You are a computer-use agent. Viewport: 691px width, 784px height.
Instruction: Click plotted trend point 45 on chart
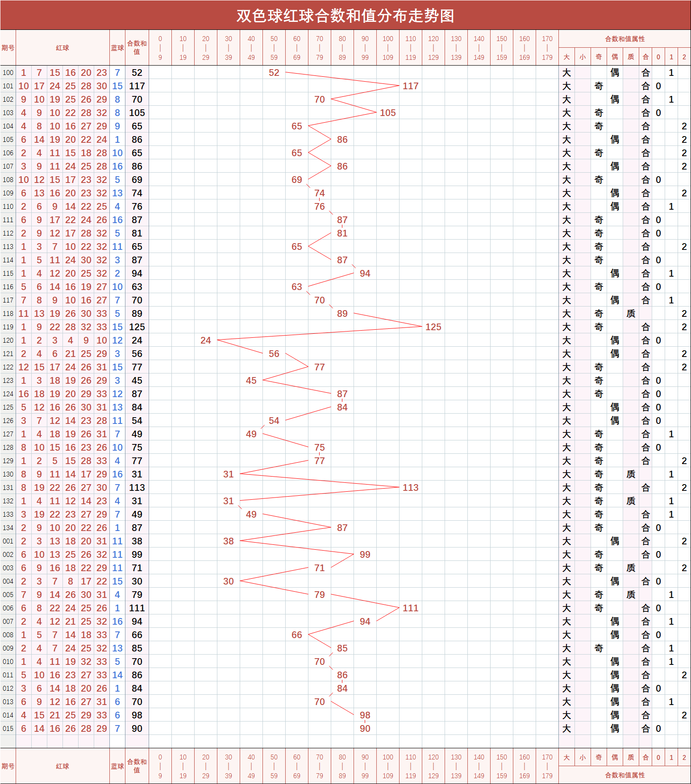251,380
